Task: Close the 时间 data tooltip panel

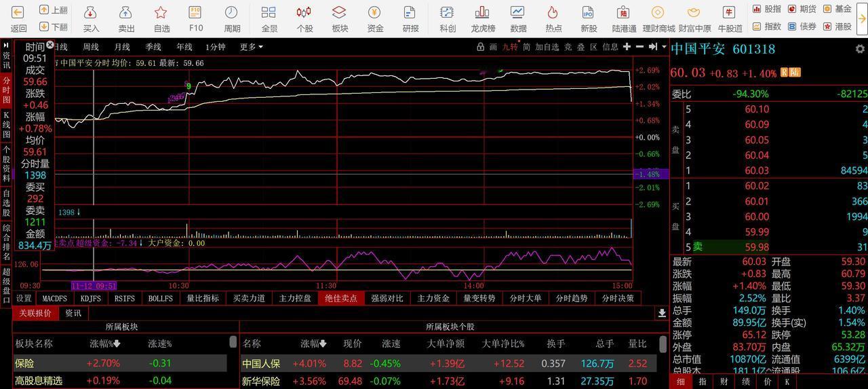Action: 50,45
